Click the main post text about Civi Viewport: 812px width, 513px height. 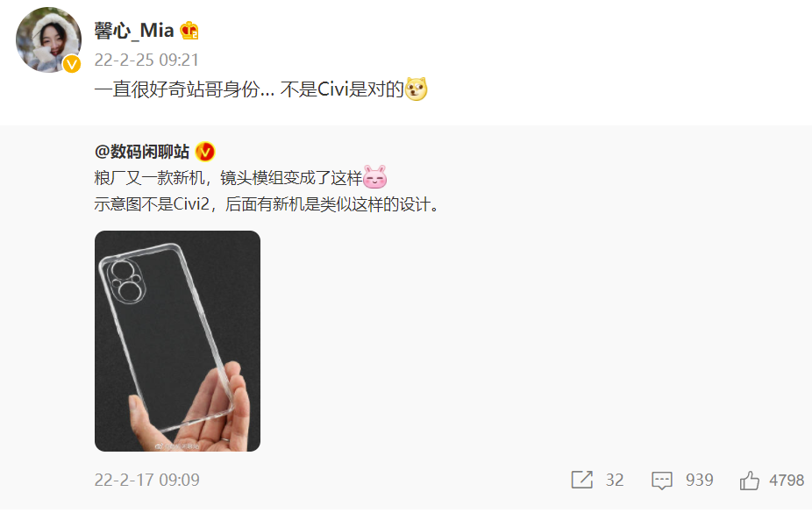click(x=249, y=89)
